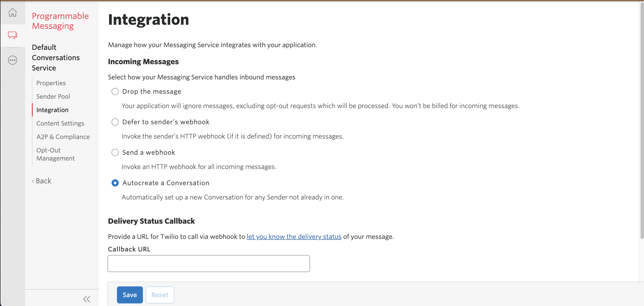The width and height of the screenshot is (644, 306).
Task: Open the Properties settings page
Action: (51, 83)
